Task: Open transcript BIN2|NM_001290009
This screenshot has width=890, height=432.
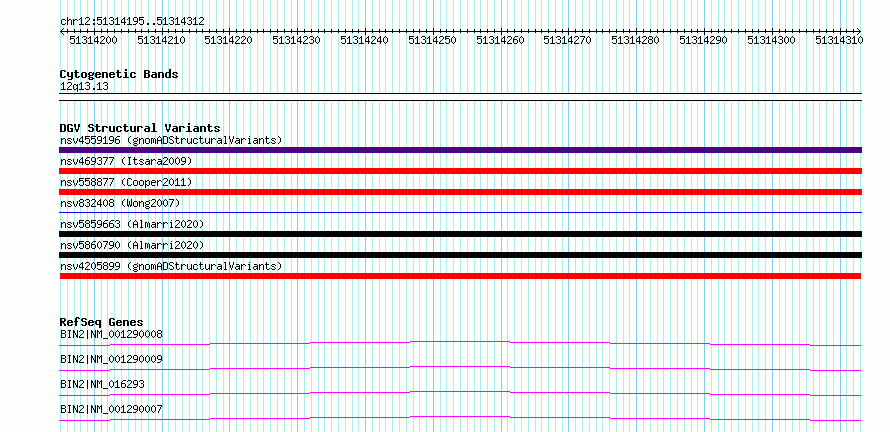Action: click(x=111, y=359)
